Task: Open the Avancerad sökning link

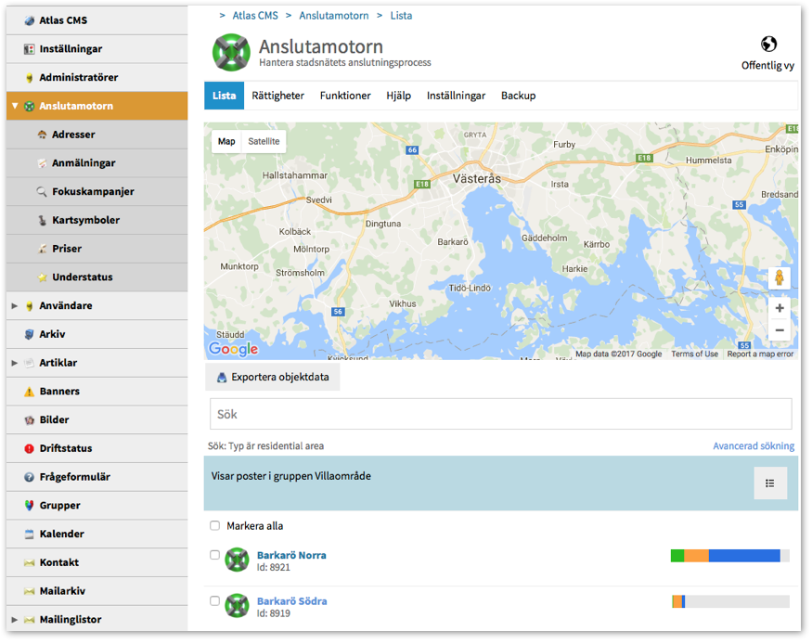Action: click(x=754, y=446)
